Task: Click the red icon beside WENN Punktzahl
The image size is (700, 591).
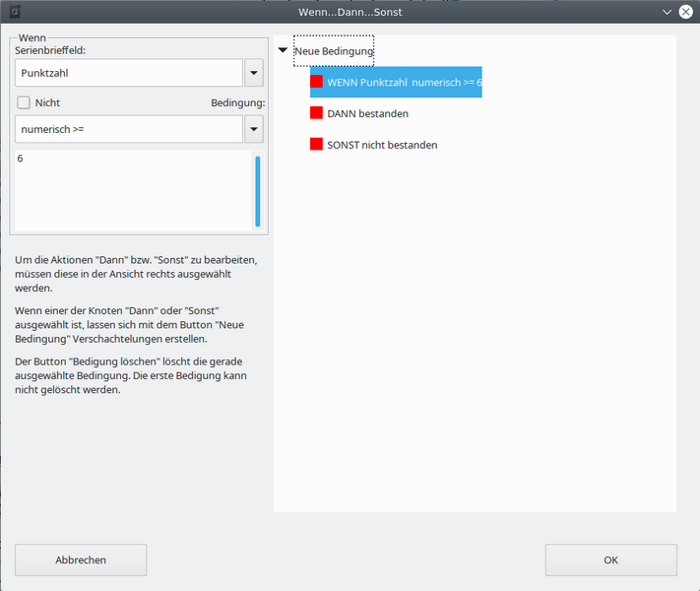Action: tap(317, 83)
